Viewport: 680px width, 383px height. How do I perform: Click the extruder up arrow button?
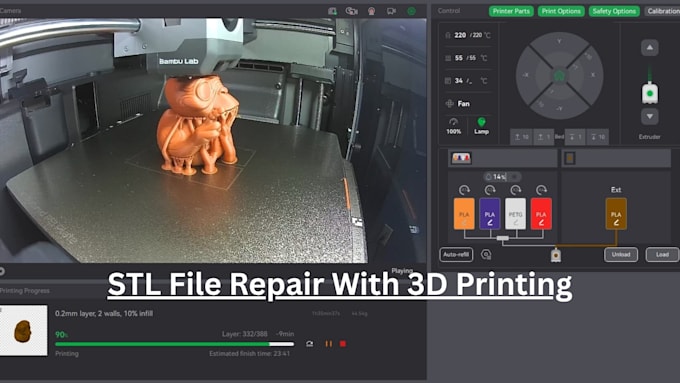click(650, 47)
